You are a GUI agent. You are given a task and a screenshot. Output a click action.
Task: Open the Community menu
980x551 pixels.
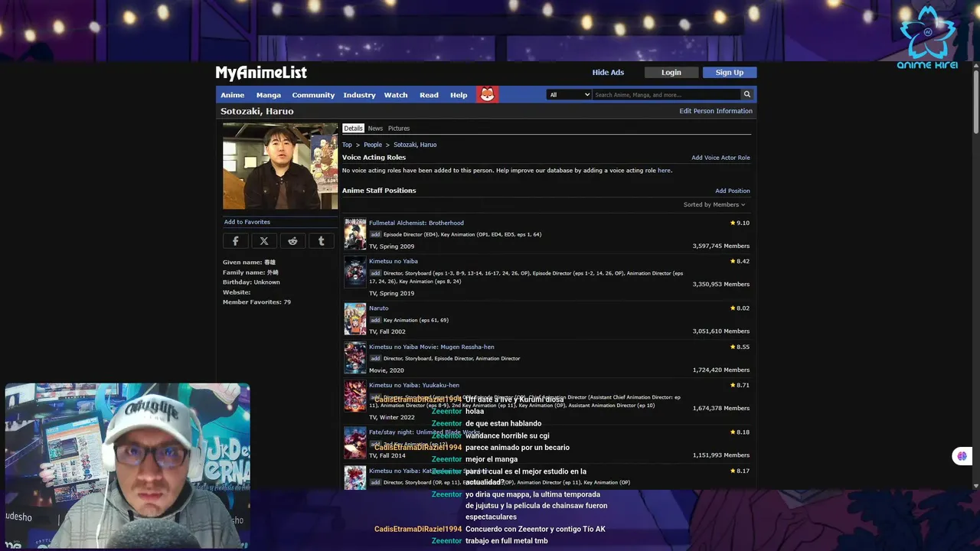313,95
